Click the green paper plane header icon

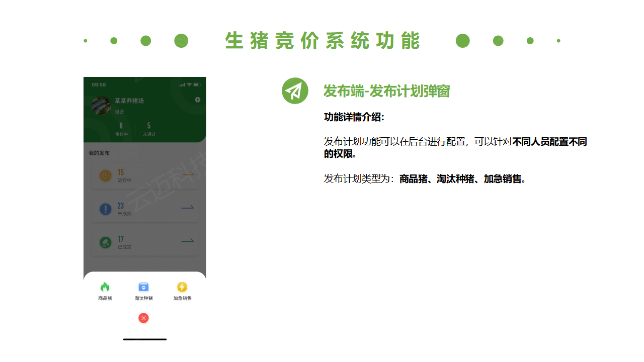pyautogui.click(x=295, y=91)
